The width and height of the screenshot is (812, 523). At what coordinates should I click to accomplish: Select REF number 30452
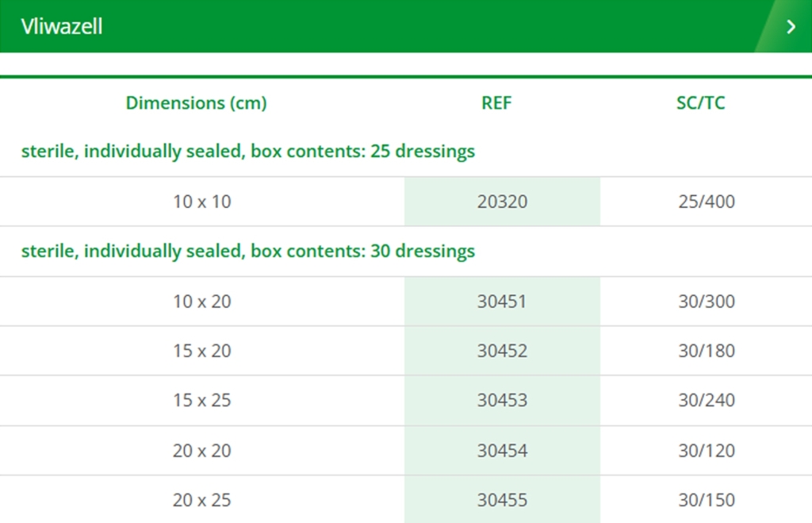502,351
